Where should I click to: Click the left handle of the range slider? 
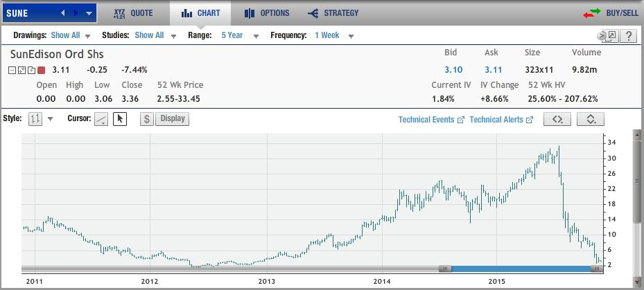(x=445, y=269)
